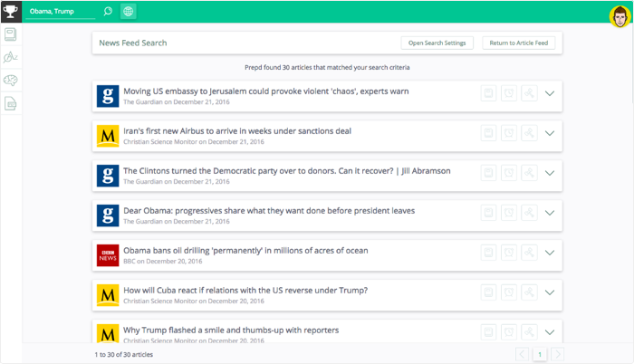Expand the Obama oil drilling article chevron
Image resolution: width=634 pixels, height=364 pixels.
click(550, 253)
